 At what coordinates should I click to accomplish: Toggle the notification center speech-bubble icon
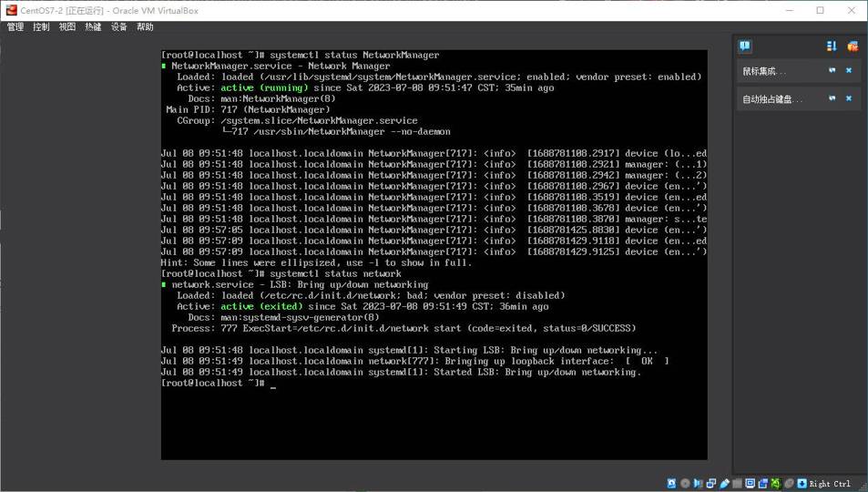click(745, 46)
